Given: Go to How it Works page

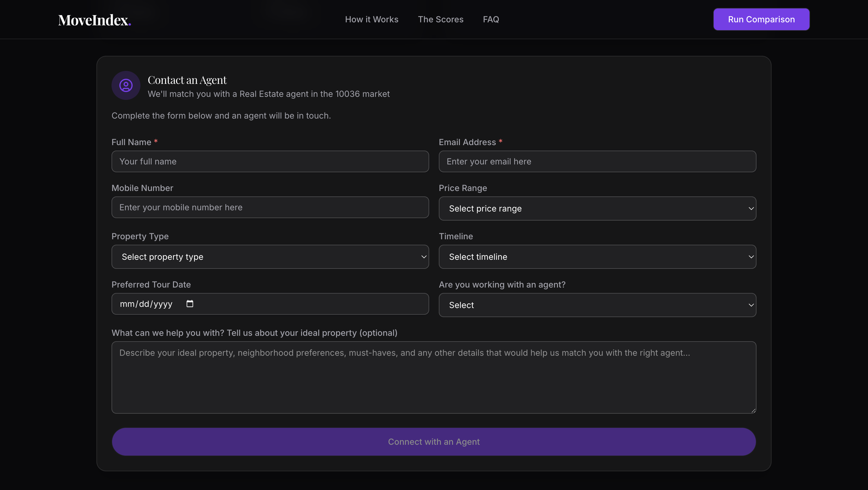Looking at the screenshot, I should click(371, 19).
